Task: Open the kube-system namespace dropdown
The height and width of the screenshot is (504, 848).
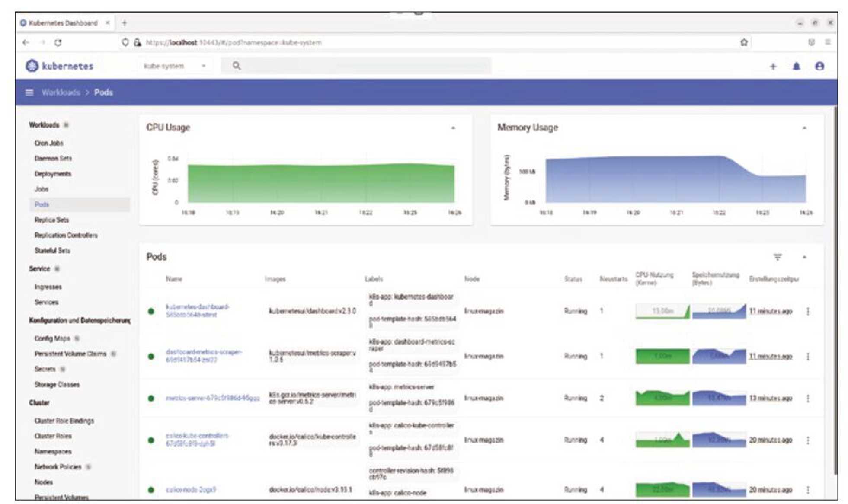Action: click(174, 66)
